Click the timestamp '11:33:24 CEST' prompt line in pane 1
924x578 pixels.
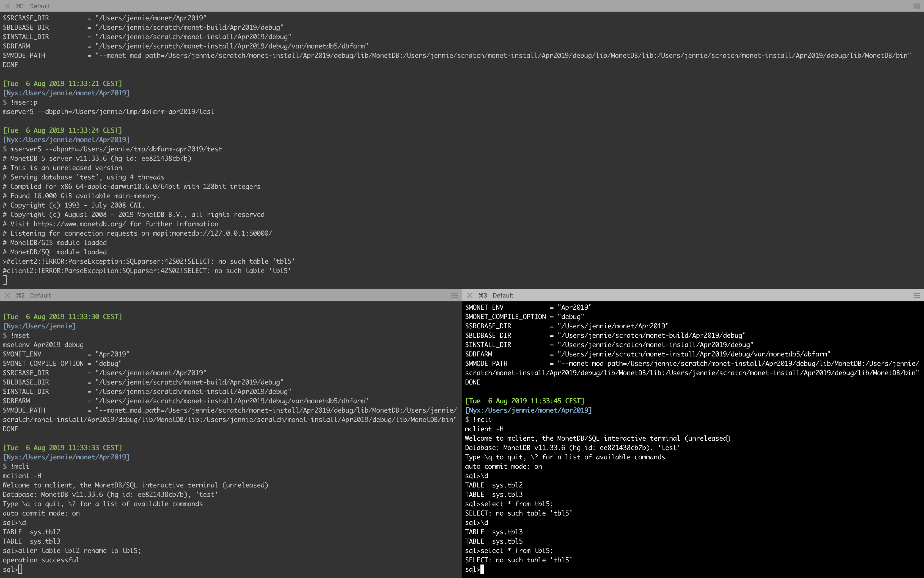pos(63,130)
